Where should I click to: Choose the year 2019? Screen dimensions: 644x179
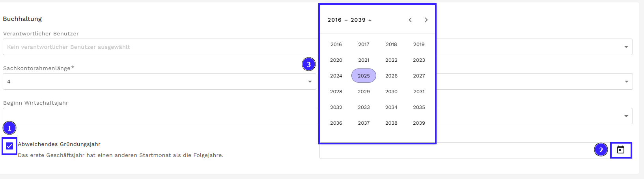pos(419,44)
